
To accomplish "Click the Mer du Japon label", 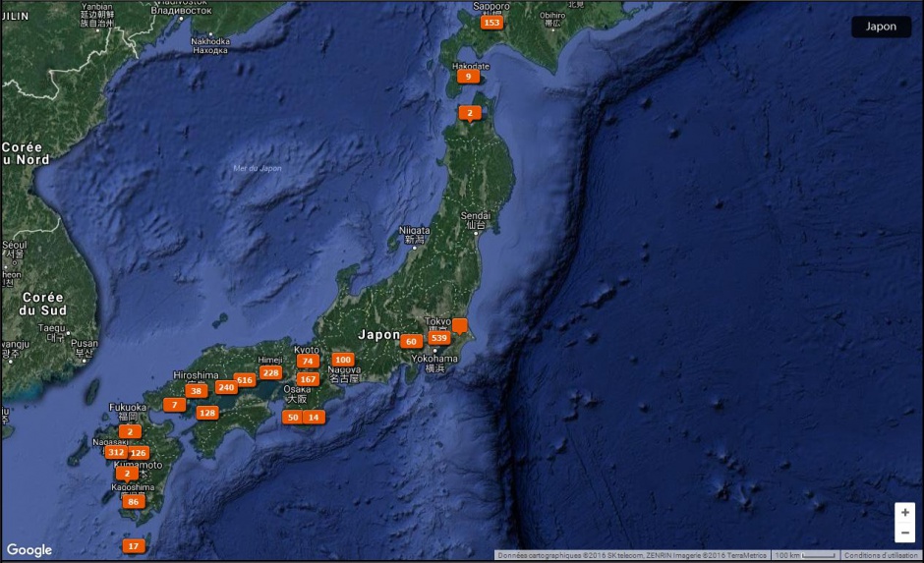I will pyautogui.click(x=258, y=168).
